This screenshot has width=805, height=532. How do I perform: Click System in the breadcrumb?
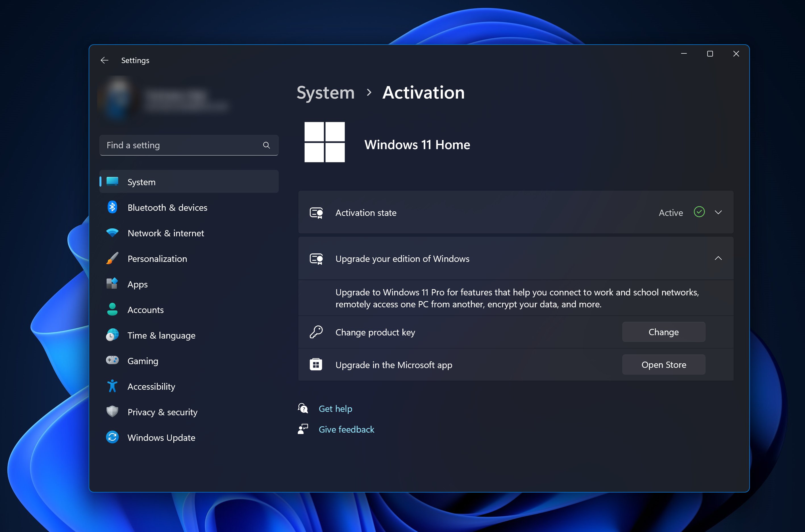[x=325, y=92]
